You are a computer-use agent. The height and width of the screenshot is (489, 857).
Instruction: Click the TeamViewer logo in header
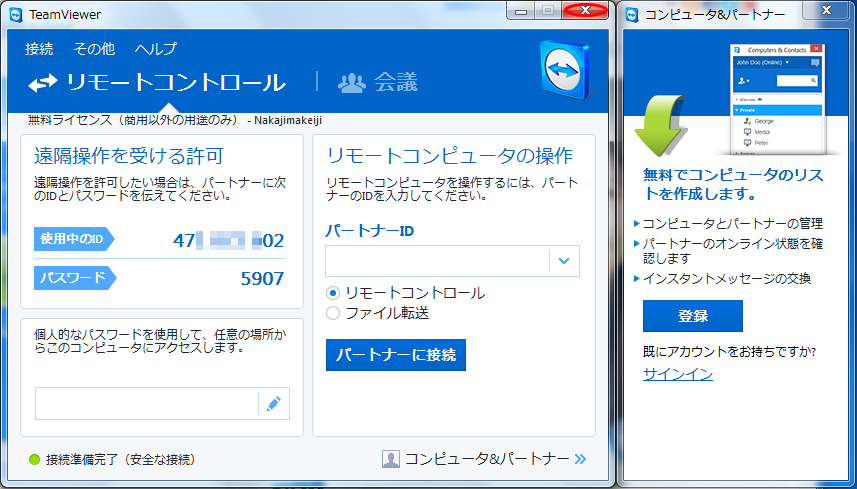coord(566,70)
